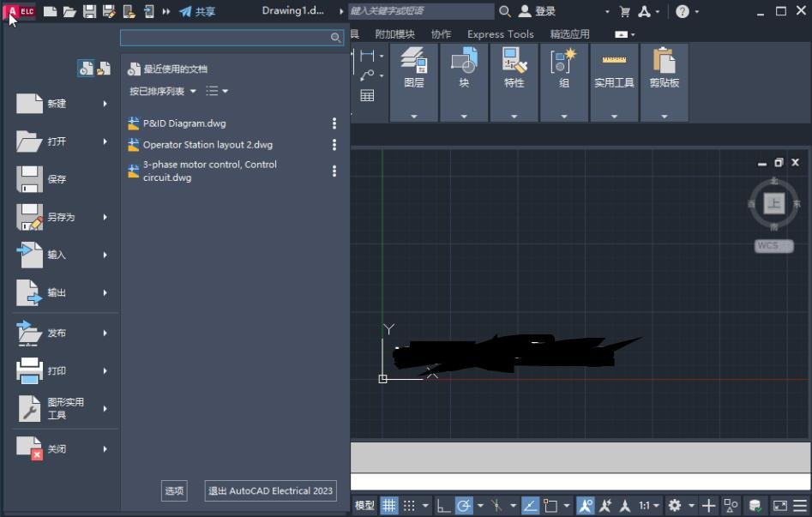Image resolution: width=812 pixels, height=517 pixels.
Task: Click the 登录 sign in button
Action: (537, 11)
